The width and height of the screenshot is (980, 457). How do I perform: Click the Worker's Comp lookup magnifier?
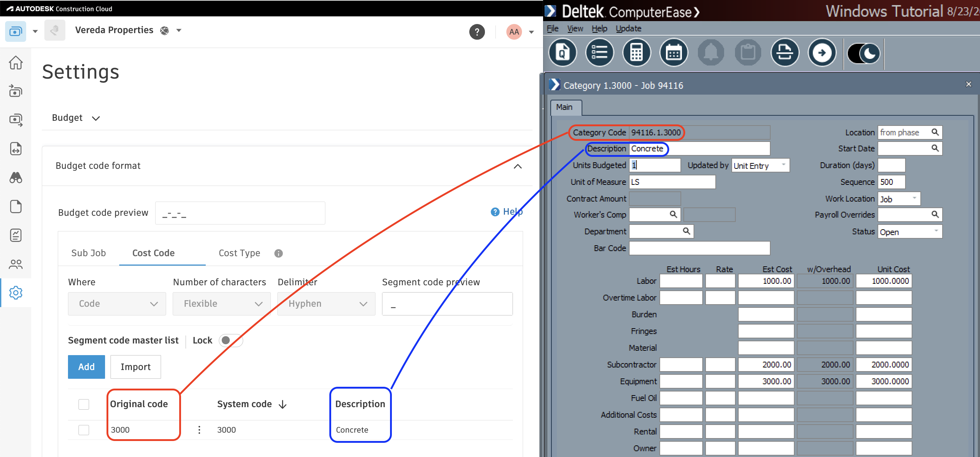(x=673, y=214)
